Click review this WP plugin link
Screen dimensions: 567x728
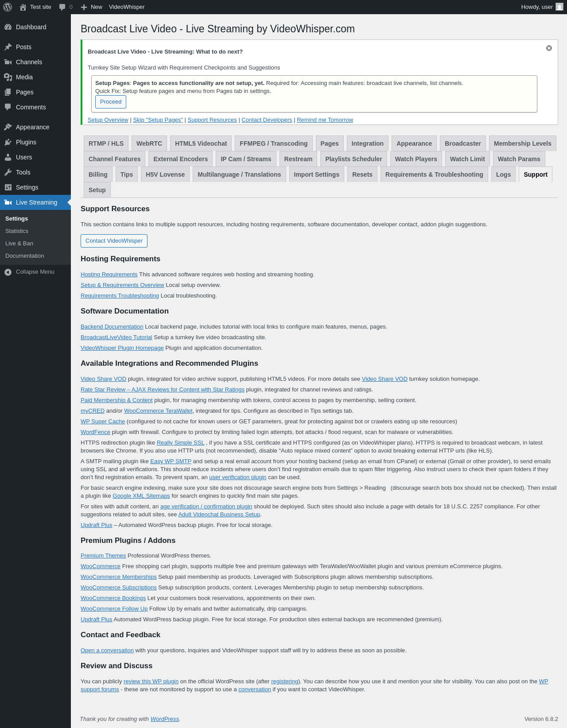pyautogui.click(x=151, y=682)
